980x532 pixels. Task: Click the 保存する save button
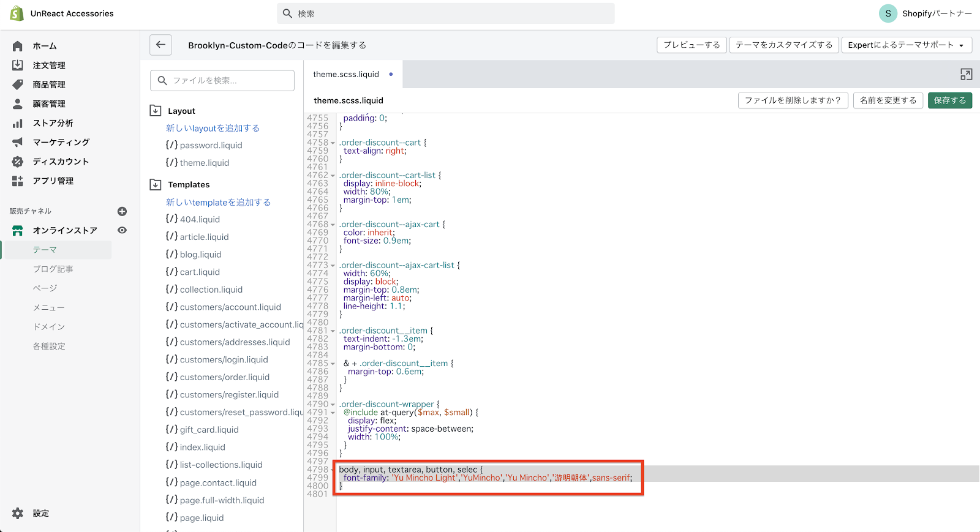point(949,100)
